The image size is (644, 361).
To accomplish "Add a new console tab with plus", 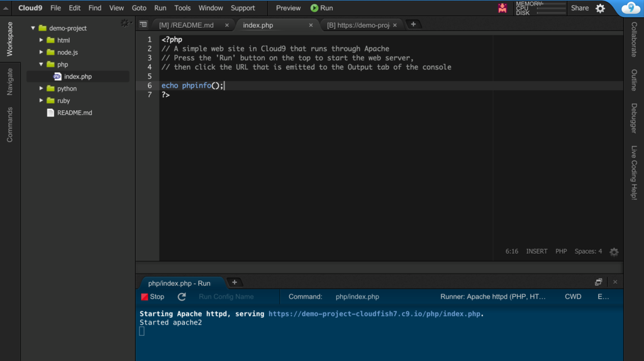I will tap(235, 282).
